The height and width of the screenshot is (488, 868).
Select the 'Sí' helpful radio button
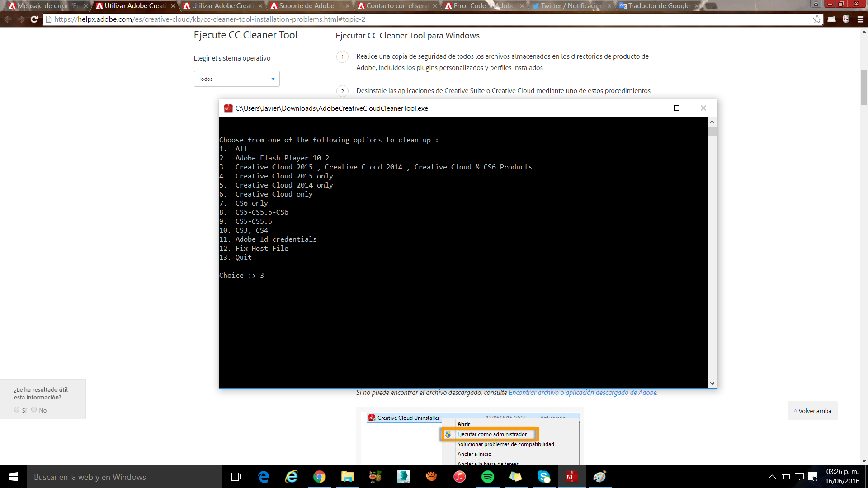click(17, 410)
